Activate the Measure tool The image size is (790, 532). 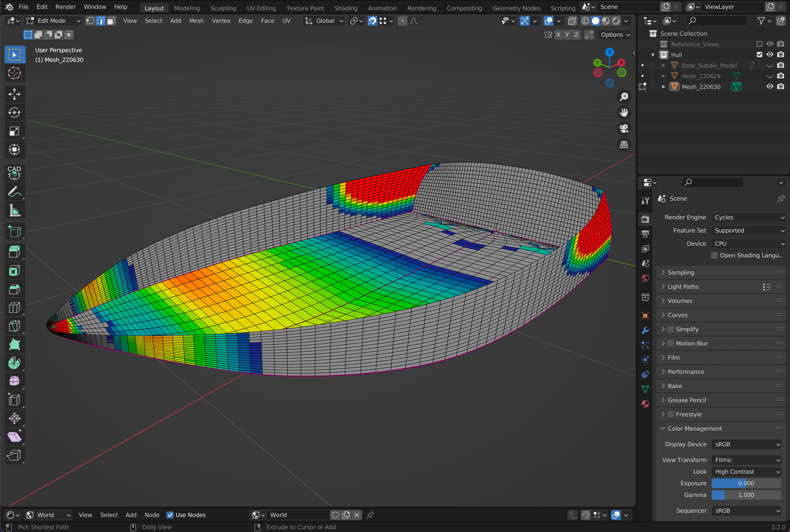pos(14,210)
